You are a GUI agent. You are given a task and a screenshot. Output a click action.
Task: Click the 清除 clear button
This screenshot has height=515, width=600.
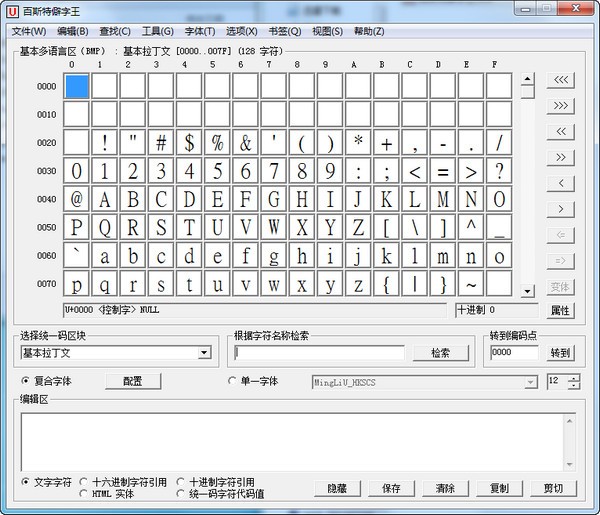(x=445, y=488)
